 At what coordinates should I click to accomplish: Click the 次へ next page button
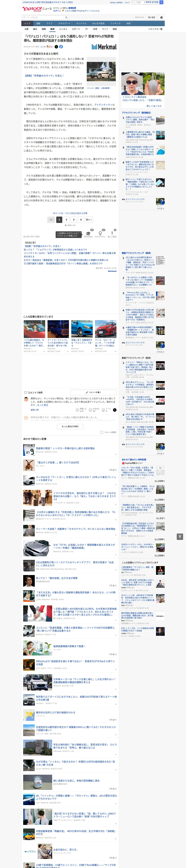point(89,220)
